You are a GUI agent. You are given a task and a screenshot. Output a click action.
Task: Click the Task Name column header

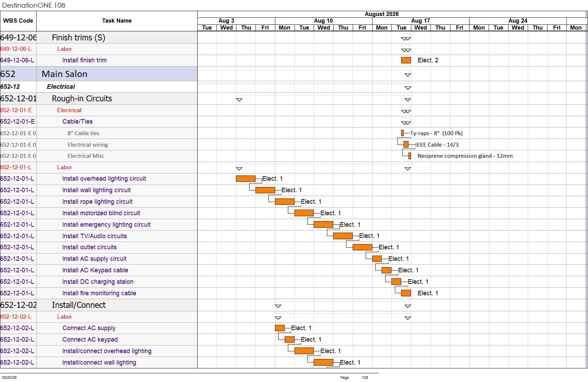tap(117, 21)
